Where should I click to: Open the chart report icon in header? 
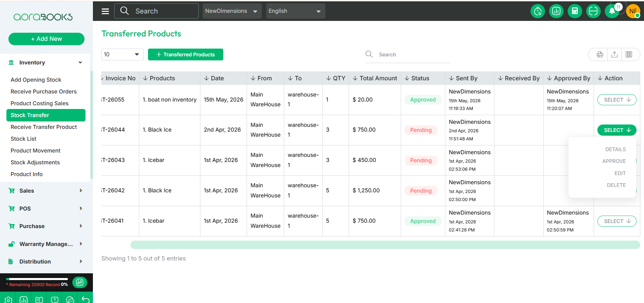(556, 11)
